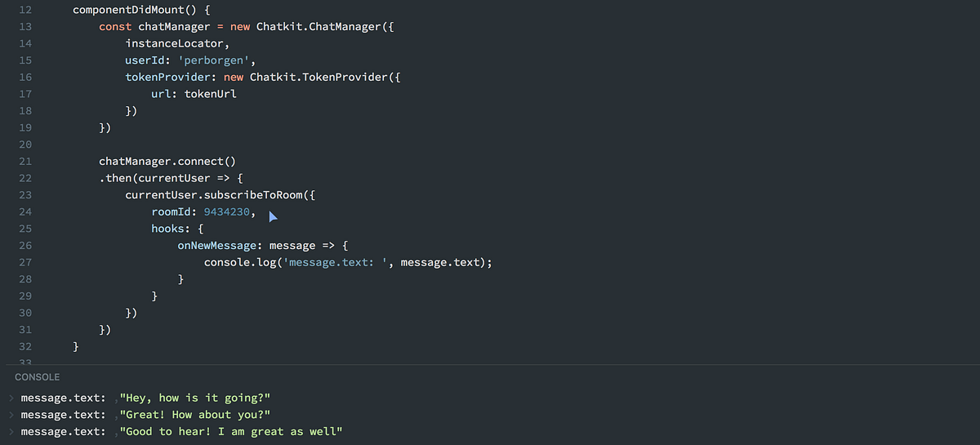Click the tokenUrl value on line 17
Screen dimensions: 980x445
pos(211,94)
